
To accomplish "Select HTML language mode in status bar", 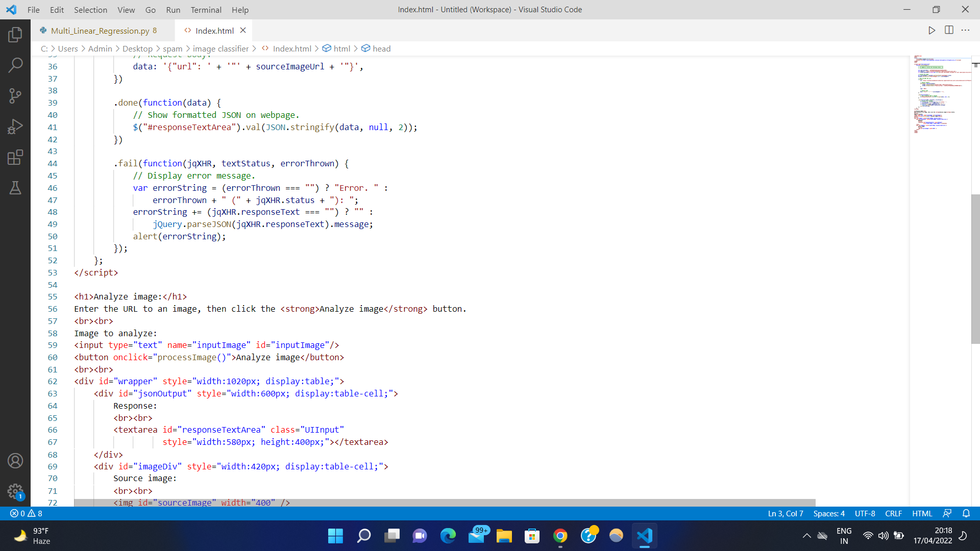I will click(922, 514).
